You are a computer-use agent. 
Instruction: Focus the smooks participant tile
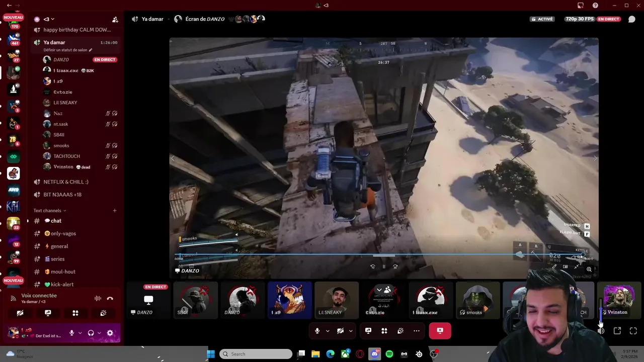pyautogui.click(x=478, y=300)
